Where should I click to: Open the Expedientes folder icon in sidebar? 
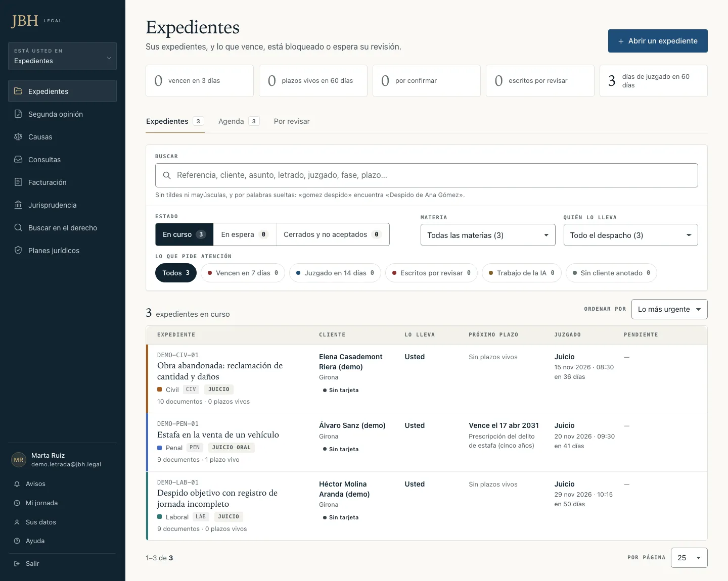point(18,91)
